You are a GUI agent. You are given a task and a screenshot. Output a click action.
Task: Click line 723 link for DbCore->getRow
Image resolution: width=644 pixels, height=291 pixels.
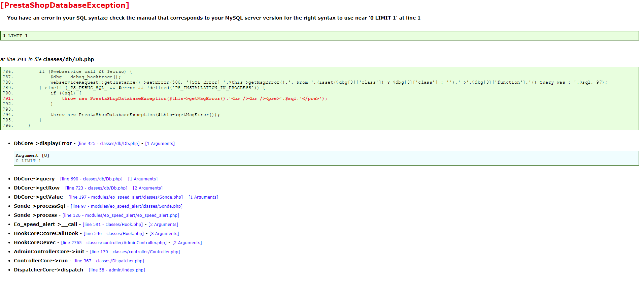[96, 188]
